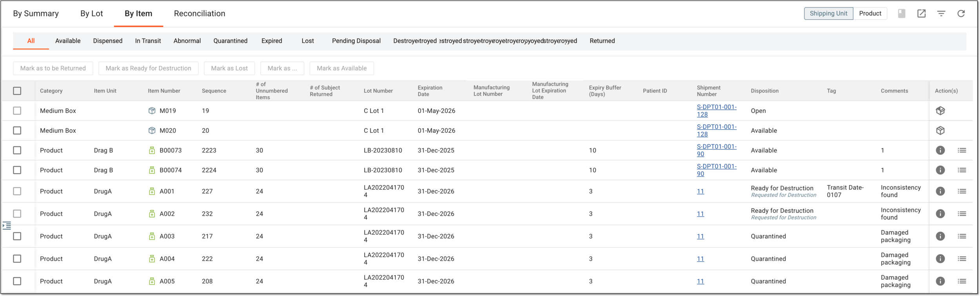This screenshot has height=296, width=980.
Task: Click the open box action for M019
Action: 940,111
